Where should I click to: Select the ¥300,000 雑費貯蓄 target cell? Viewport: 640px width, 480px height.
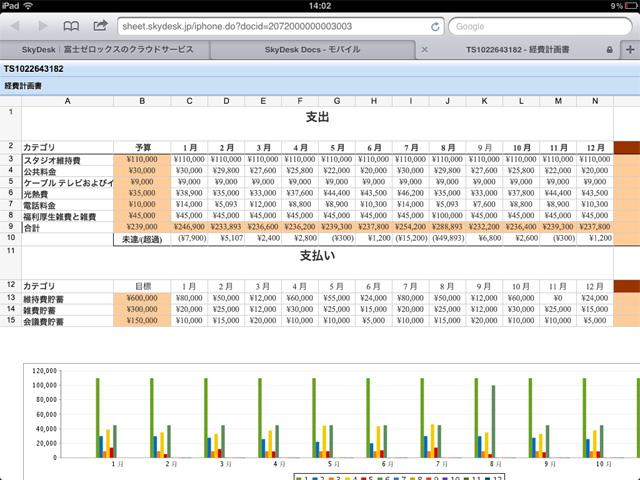(142, 309)
